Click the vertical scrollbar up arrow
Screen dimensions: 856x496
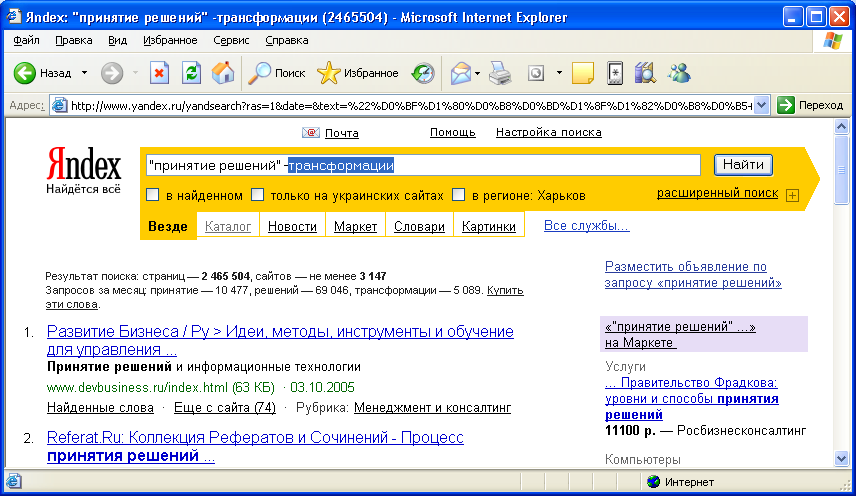click(841, 127)
